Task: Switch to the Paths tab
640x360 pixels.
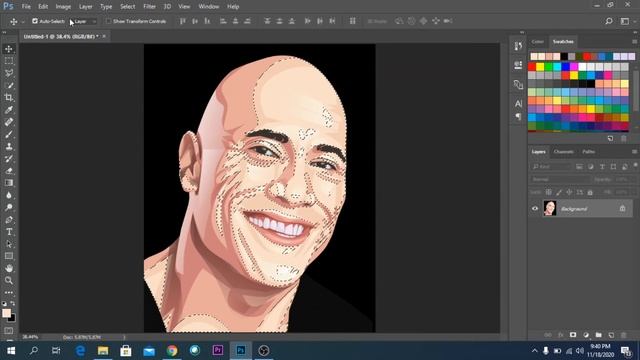Action: click(x=588, y=151)
